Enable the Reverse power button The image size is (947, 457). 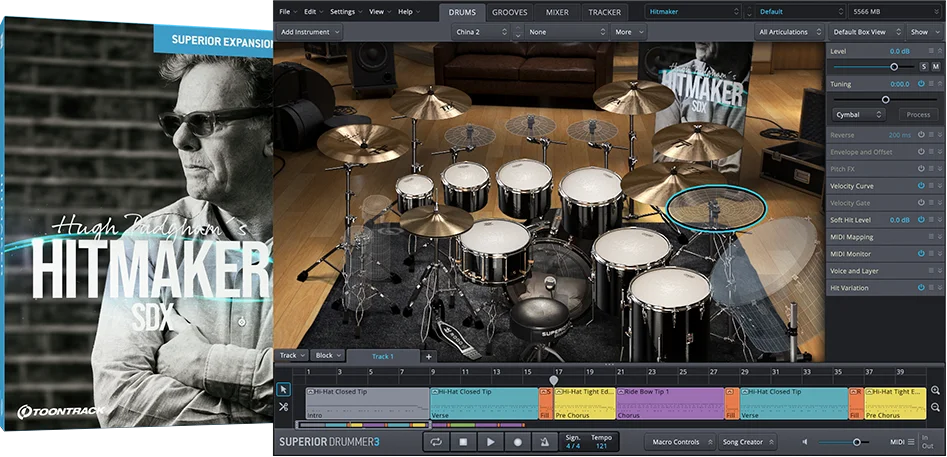click(921, 135)
